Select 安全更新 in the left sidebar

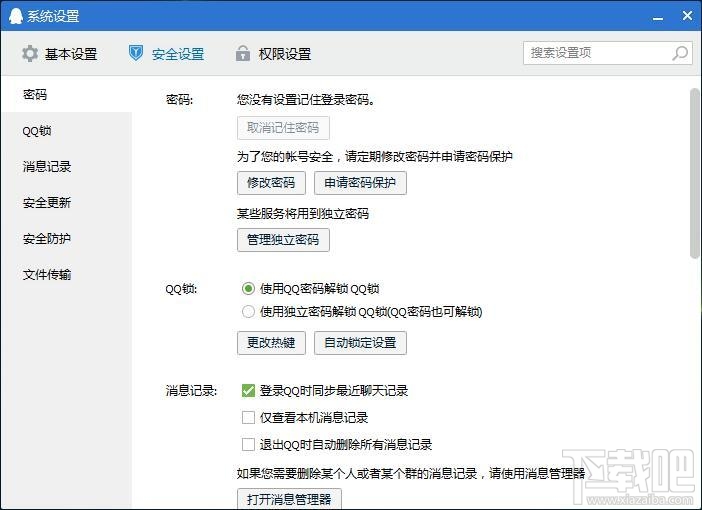[x=66, y=202]
